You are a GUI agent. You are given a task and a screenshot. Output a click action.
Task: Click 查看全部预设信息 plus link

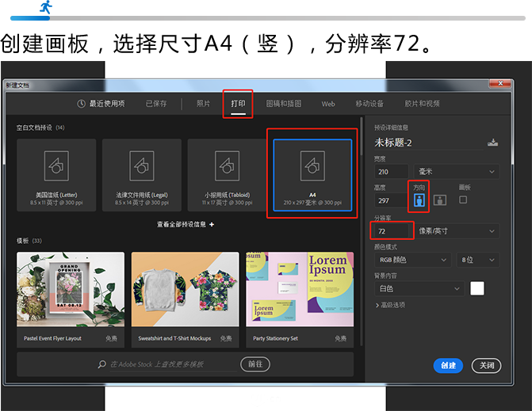(x=186, y=224)
